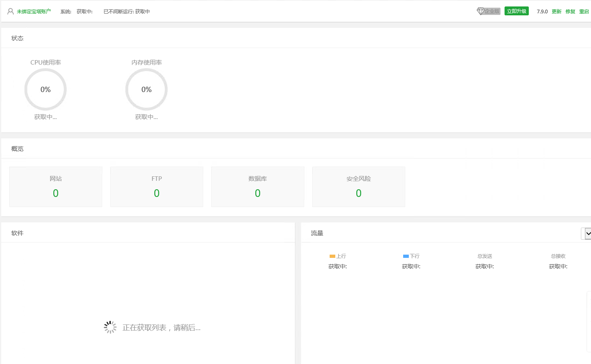Open the 网站 overview card

(56, 187)
